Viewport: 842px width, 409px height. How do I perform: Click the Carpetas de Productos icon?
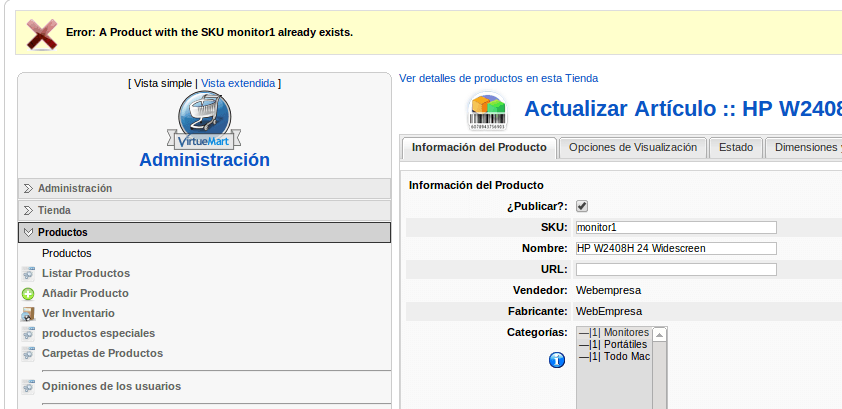tap(28, 354)
